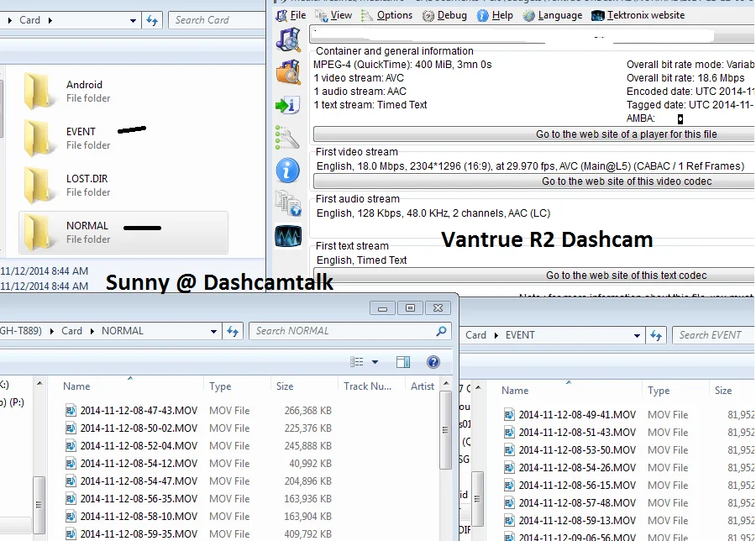The width and height of the screenshot is (756, 541).
Task: Click the blue About info icon
Action: (x=288, y=171)
